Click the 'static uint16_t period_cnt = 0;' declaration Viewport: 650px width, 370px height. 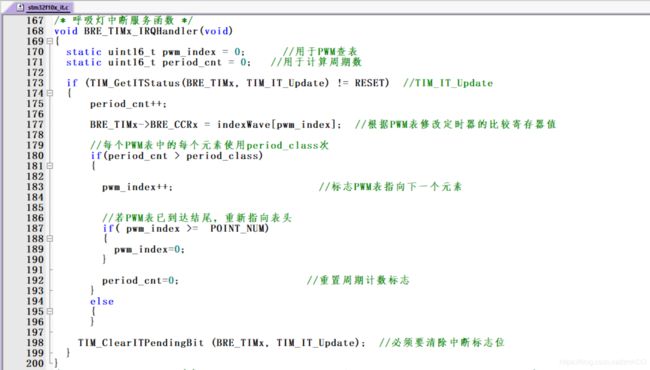[158, 62]
